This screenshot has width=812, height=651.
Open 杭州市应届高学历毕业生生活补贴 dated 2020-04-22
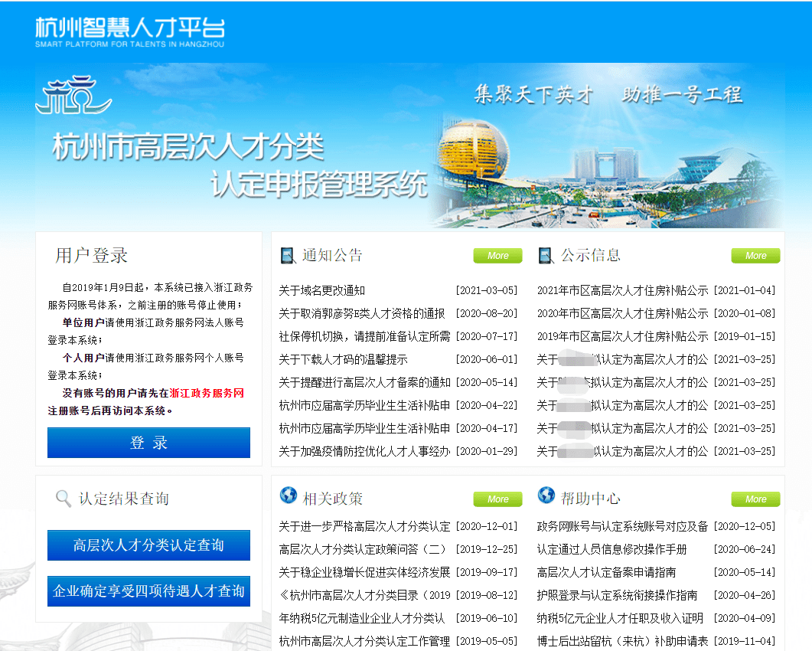click(x=364, y=405)
